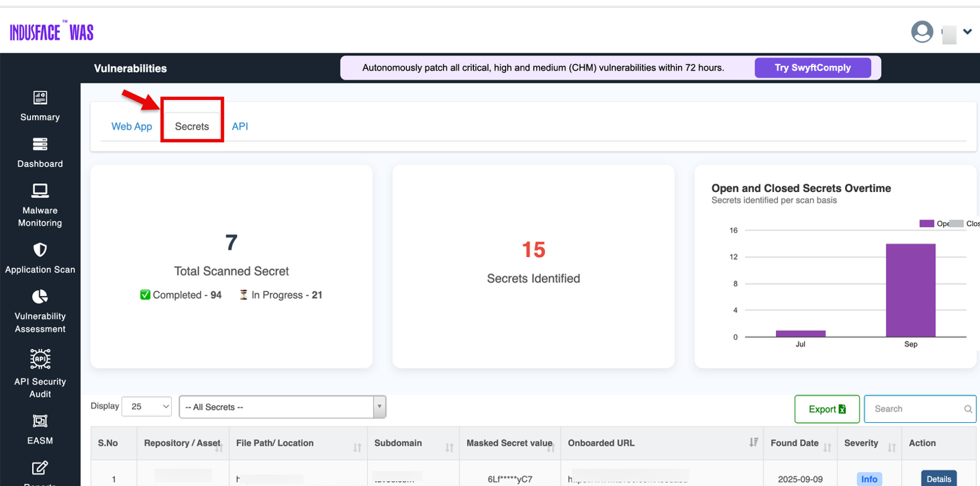Image resolution: width=980 pixels, height=486 pixels.
Task: Open Vulnerability Assessment via its pie-chart icon
Action: pyautogui.click(x=40, y=300)
